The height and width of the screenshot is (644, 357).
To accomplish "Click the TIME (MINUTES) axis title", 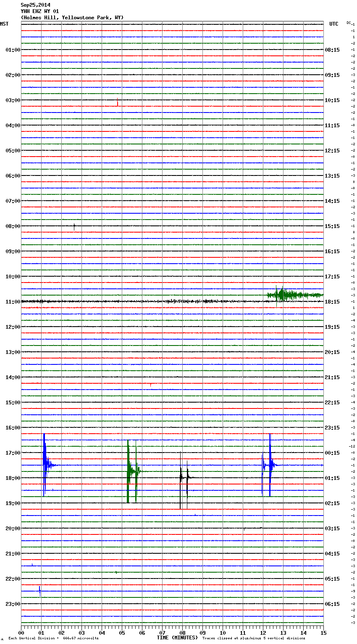I will (177, 638).
